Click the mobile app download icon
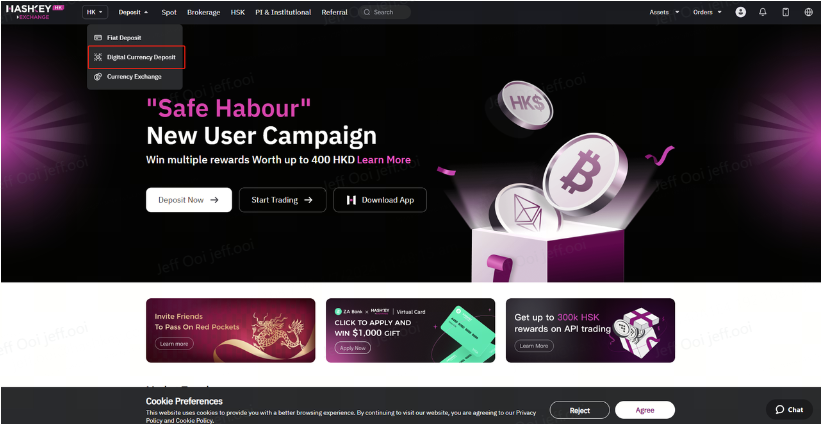The width and height of the screenshot is (821, 424). (785, 12)
